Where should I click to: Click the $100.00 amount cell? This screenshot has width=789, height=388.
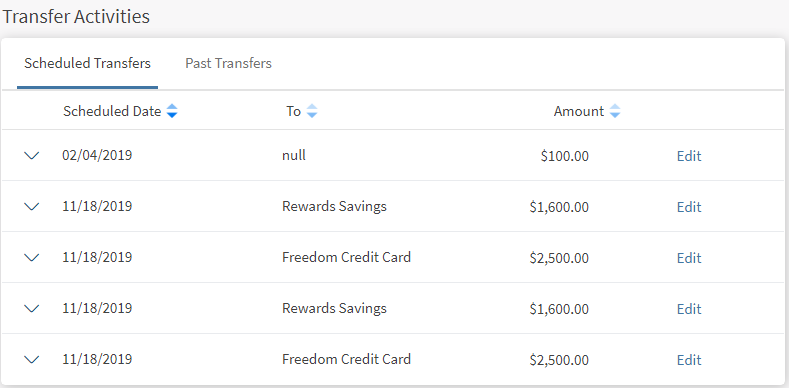(x=565, y=156)
